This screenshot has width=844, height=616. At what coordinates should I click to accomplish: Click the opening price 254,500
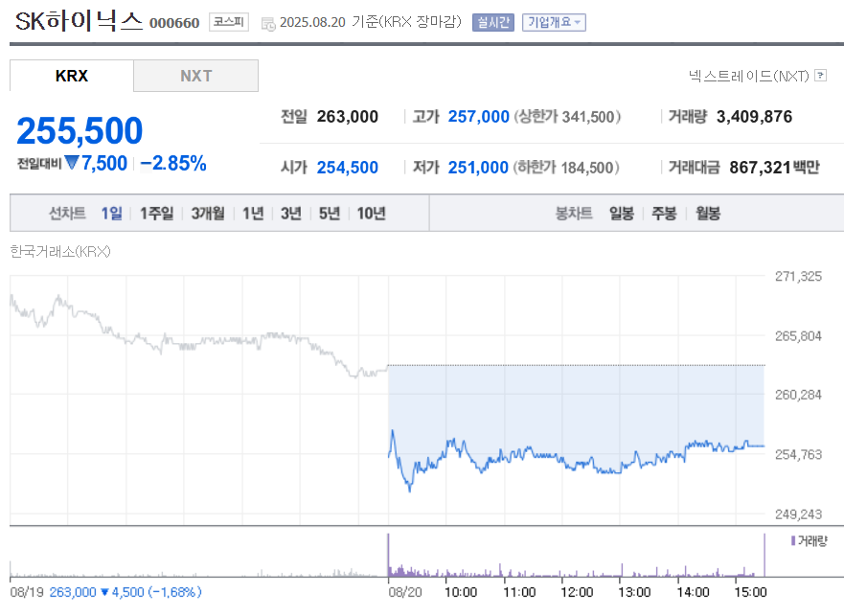tap(347, 168)
